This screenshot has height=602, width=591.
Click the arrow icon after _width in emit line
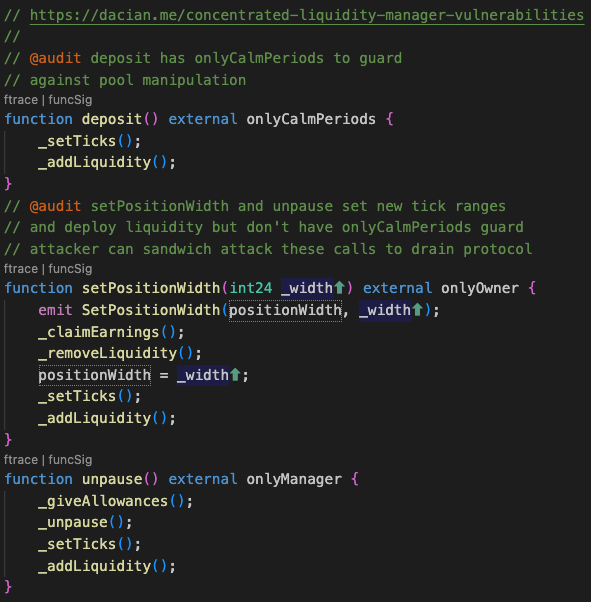tap(417, 309)
